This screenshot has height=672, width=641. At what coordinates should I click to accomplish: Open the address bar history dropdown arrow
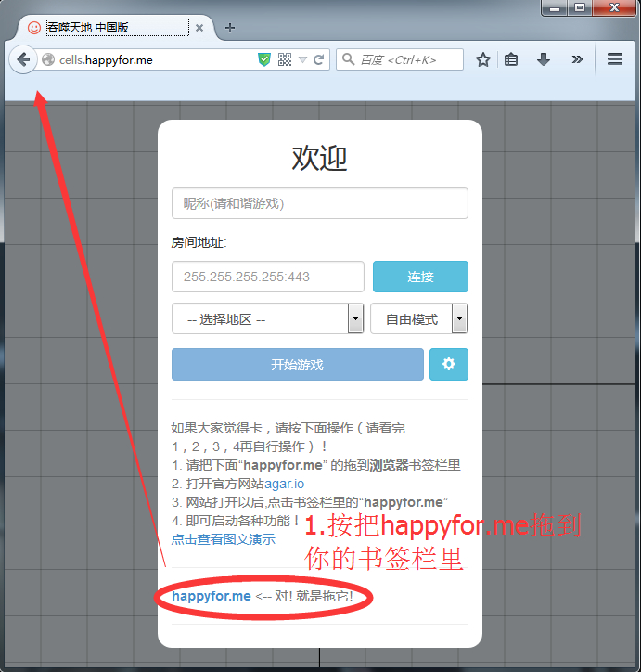tap(302, 60)
